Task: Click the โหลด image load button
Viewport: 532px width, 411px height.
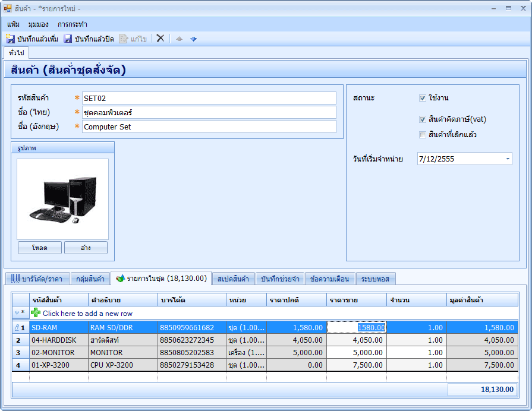Action: 40,248
